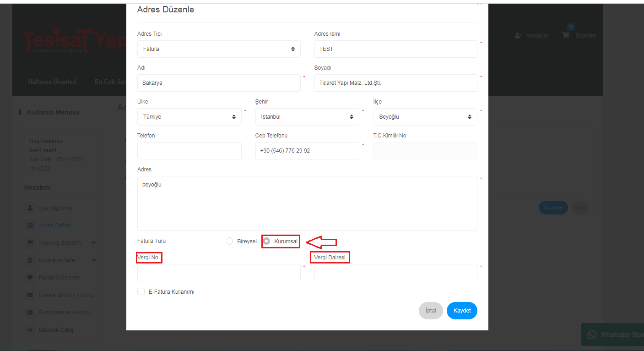Open the İlçe dropdown showing Beyoğlu
Viewport: 644px width, 351px height.
425,117
